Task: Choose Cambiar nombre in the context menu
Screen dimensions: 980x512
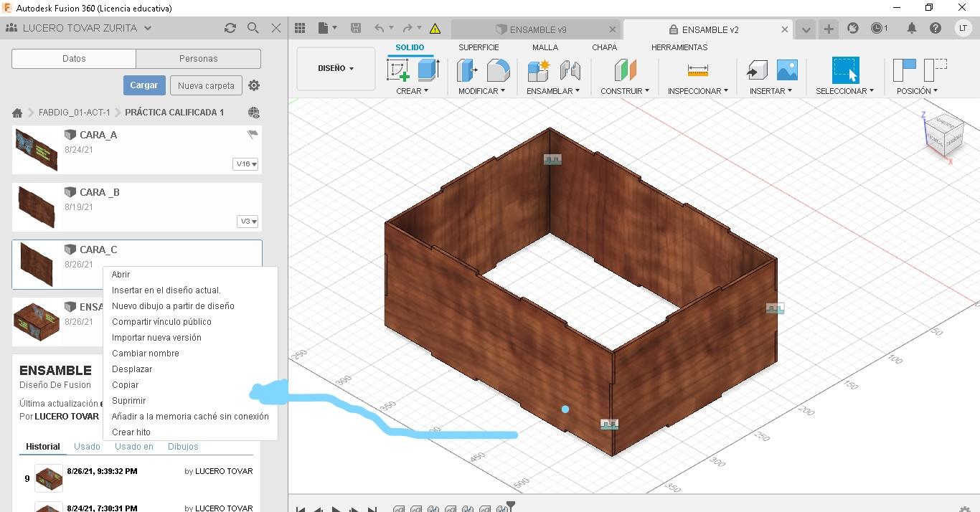Action: (146, 354)
